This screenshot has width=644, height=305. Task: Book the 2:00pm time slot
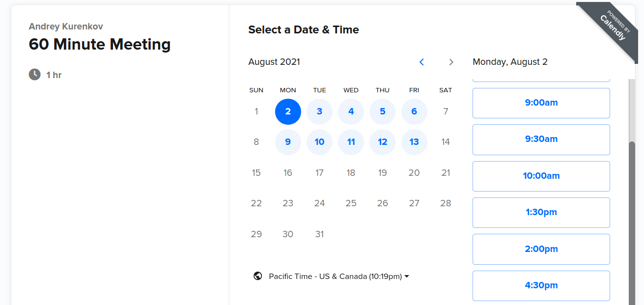point(541,249)
